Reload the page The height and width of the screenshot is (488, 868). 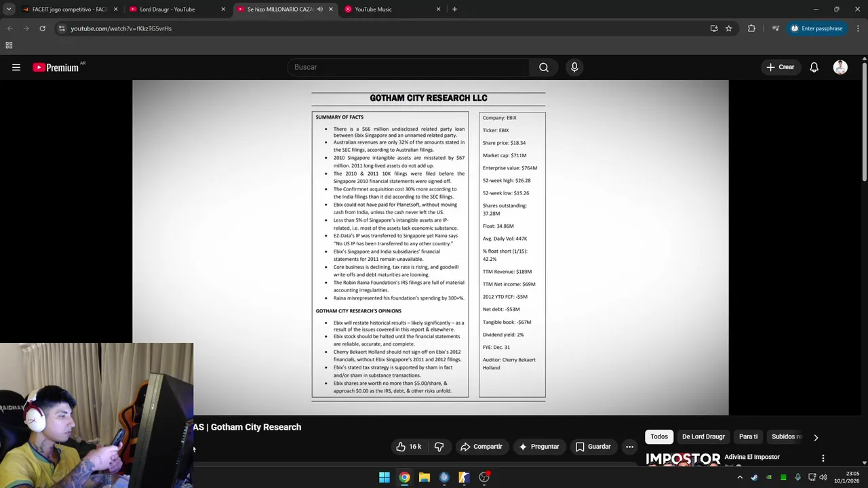42,28
